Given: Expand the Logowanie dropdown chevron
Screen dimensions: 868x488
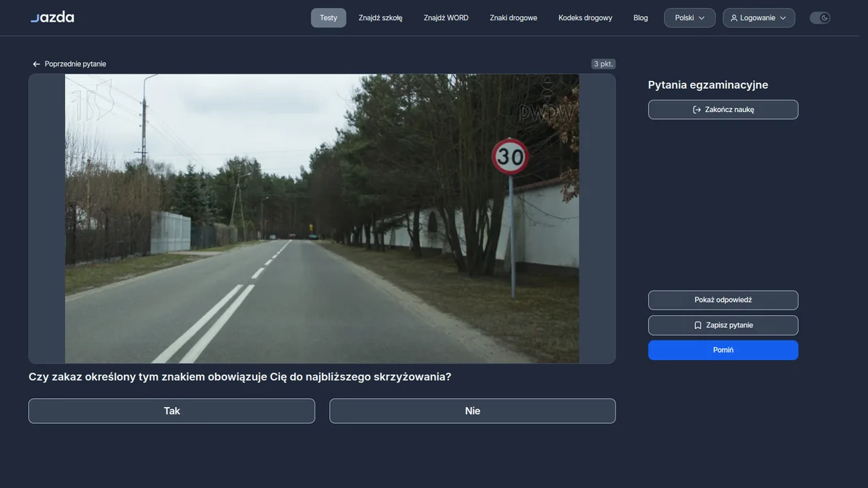Looking at the screenshot, I should tap(783, 18).
